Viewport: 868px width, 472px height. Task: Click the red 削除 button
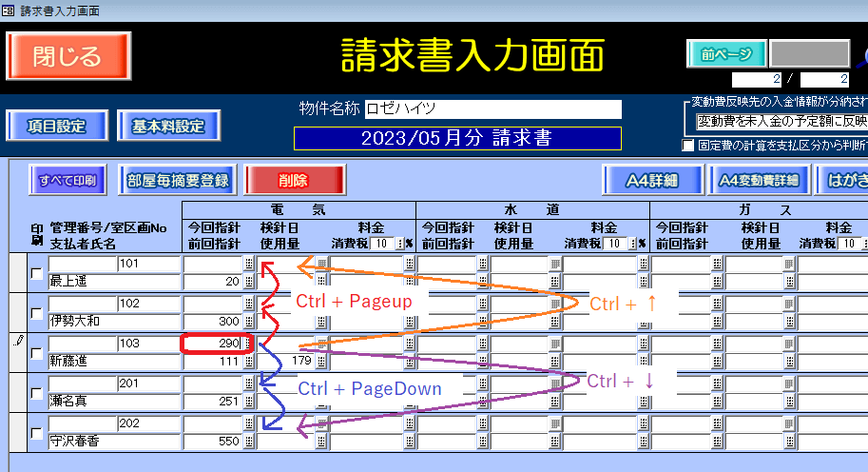pos(293,179)
